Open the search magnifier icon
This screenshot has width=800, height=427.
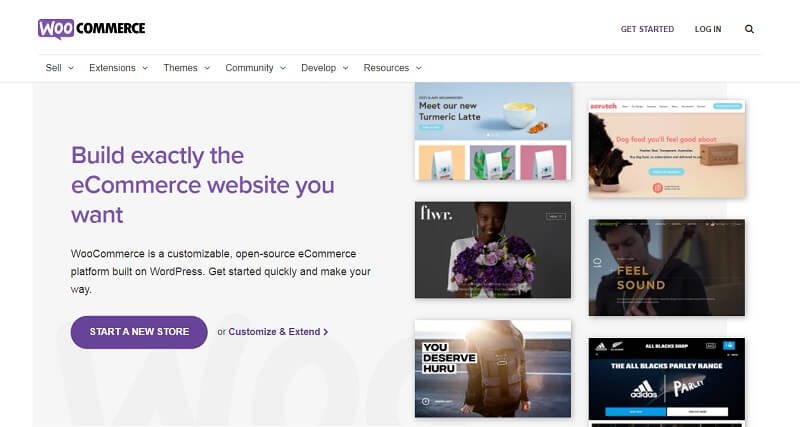(749, 29)
